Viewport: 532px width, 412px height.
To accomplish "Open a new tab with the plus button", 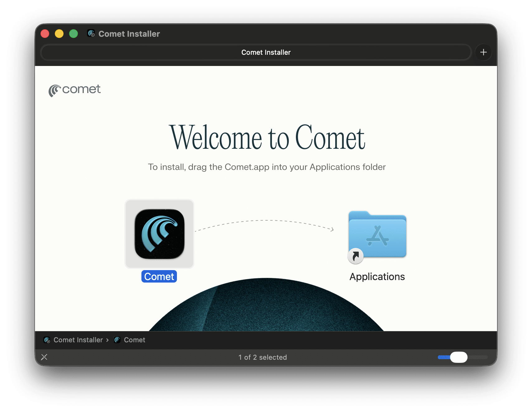I will coord(483,52).
